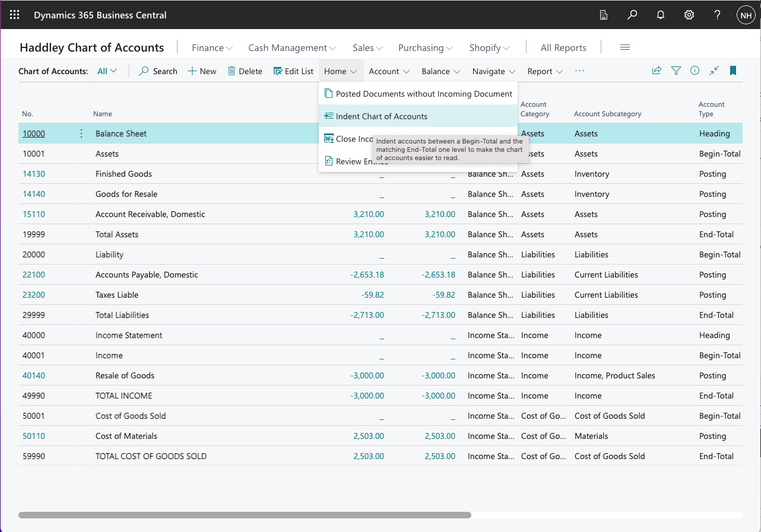Open row options for account 10000
Image resolution: width=761 pixels, height=532 pixels.
click(81, 133)
